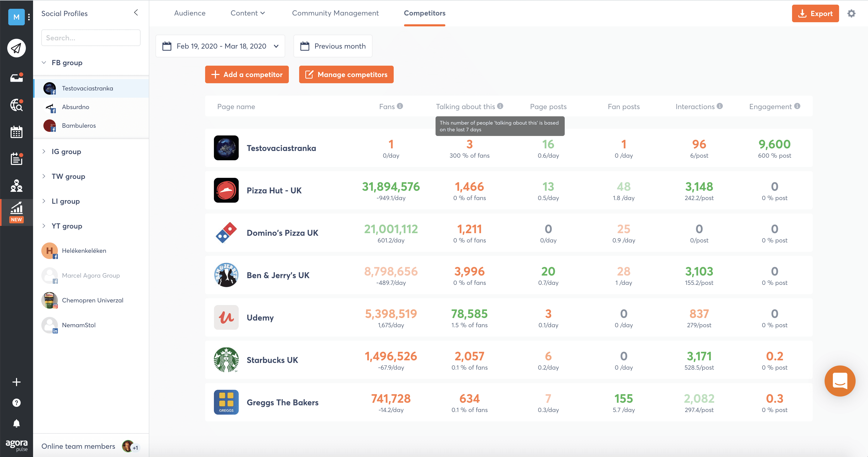The height and width of the screenshot is (457, 868).
Task: Click Pizza Hut fans count 31,894,576
Action: (x=391, y=187)
